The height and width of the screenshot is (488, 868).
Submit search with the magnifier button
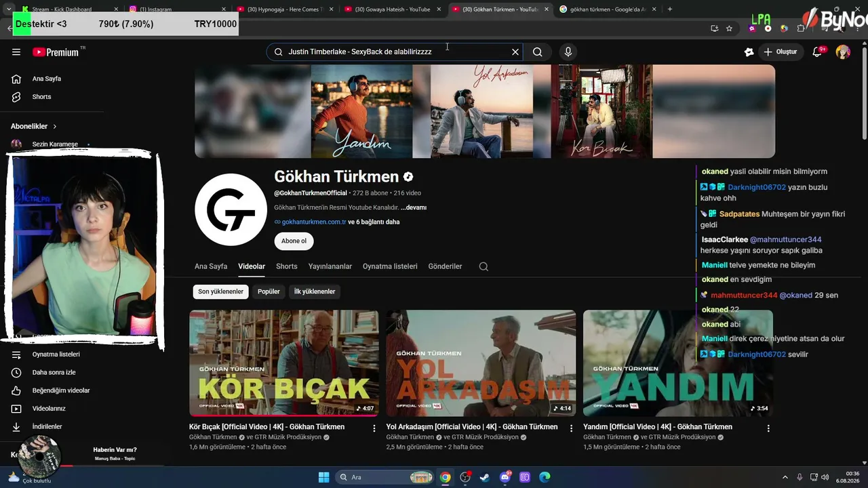point(538,52)
